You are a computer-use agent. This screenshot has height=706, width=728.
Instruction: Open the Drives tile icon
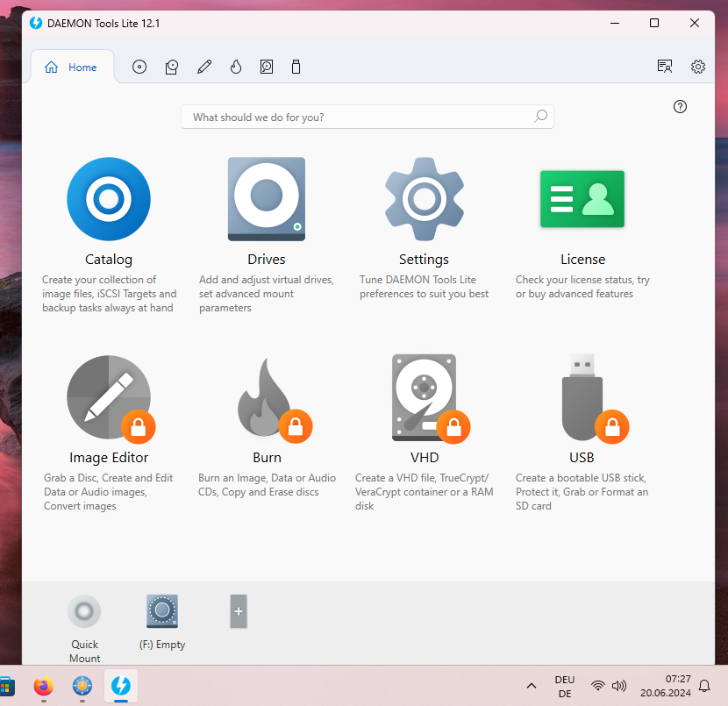point(266,199)
